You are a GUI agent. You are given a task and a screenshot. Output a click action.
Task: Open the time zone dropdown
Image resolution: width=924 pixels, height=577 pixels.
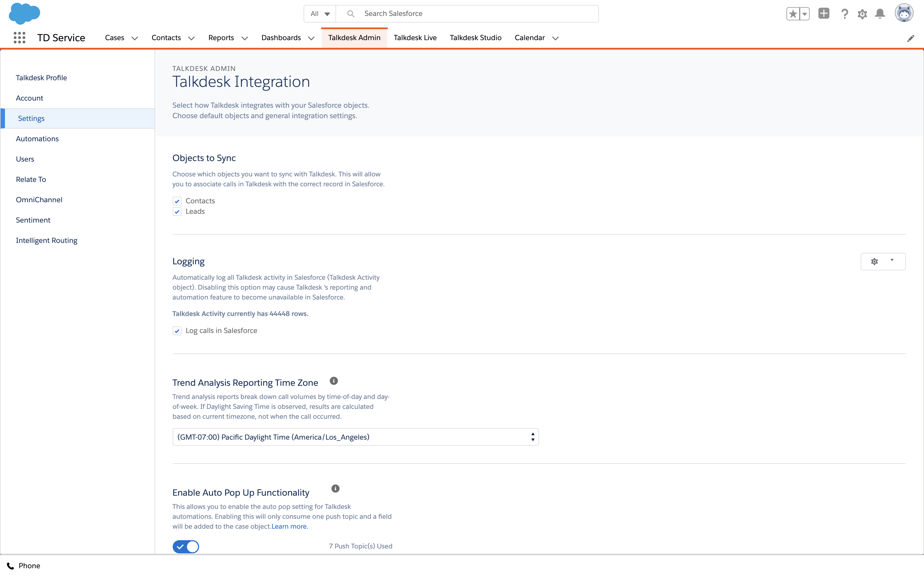coord(355,437)
